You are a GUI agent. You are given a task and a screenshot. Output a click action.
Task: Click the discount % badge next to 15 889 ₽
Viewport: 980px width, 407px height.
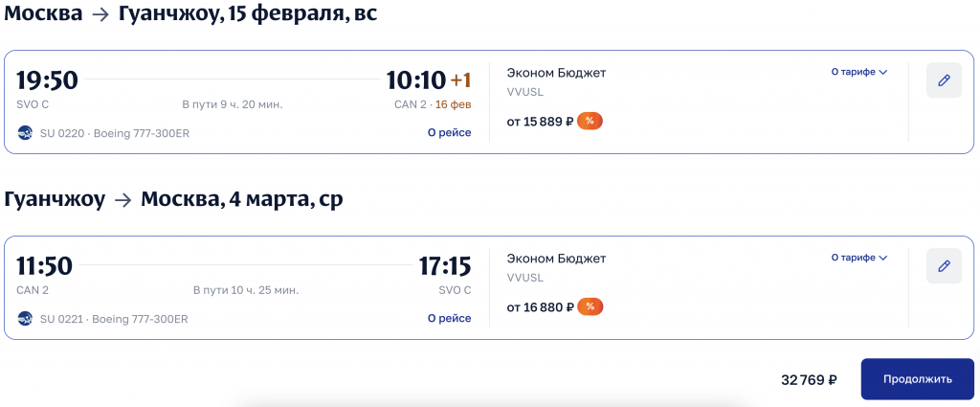(x=590, y=122)
